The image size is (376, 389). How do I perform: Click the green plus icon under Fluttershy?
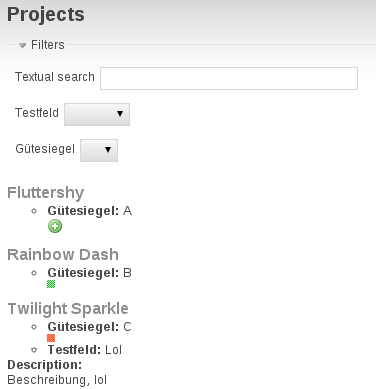pyautogui.click(x=55, y=226)
